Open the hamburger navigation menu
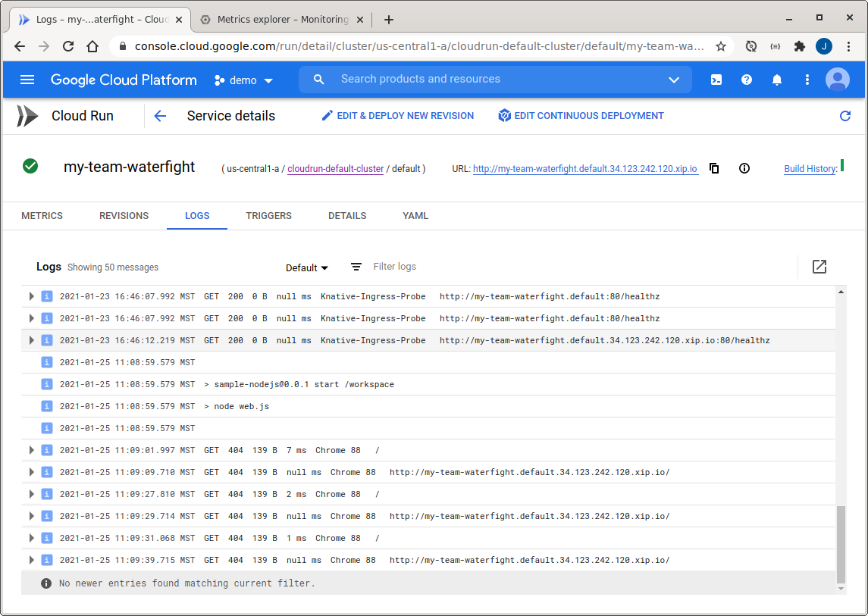The width and height of the screenshot is (868, 616). (27, 80)
